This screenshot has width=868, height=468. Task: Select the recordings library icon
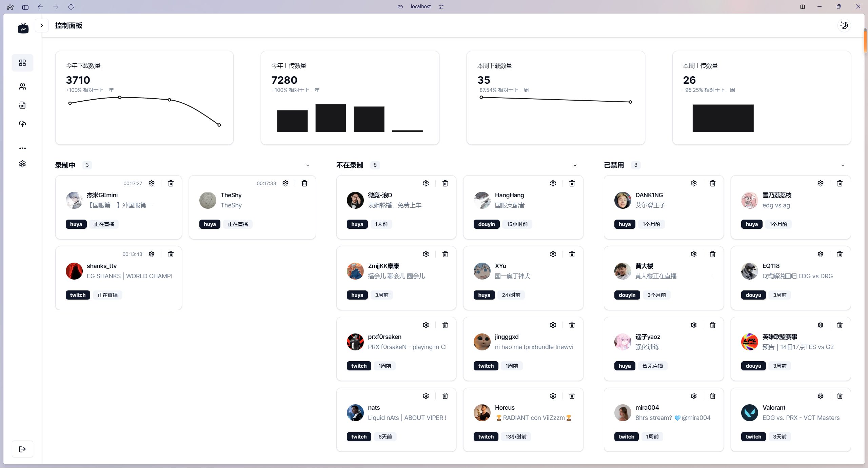[22, 105]
